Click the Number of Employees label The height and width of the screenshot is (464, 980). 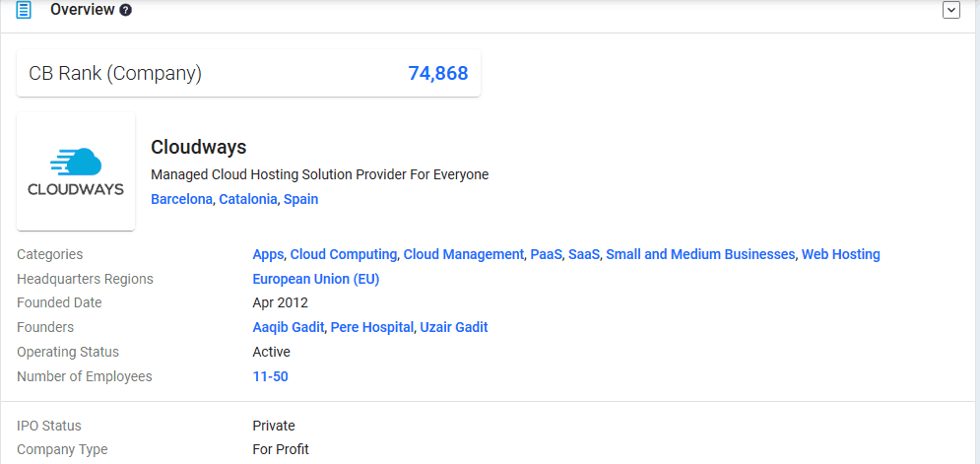coord(85,376)
